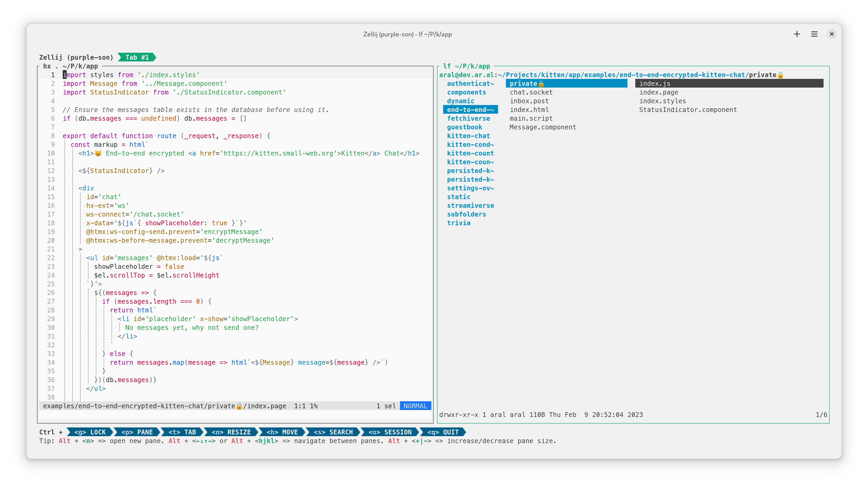Open a new pane with the plus icon
868x488 pixels.
click(x=797, y=34)
